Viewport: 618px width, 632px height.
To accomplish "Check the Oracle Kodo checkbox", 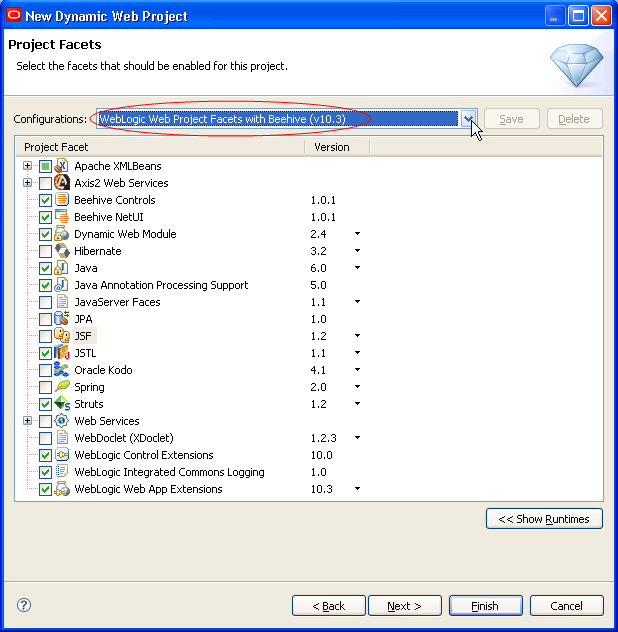I will [x=45, y=370].
